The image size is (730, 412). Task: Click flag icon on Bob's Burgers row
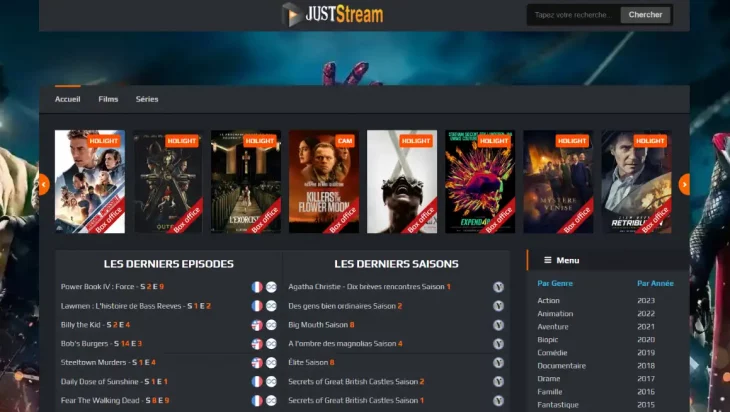click(x=257, y=344)
